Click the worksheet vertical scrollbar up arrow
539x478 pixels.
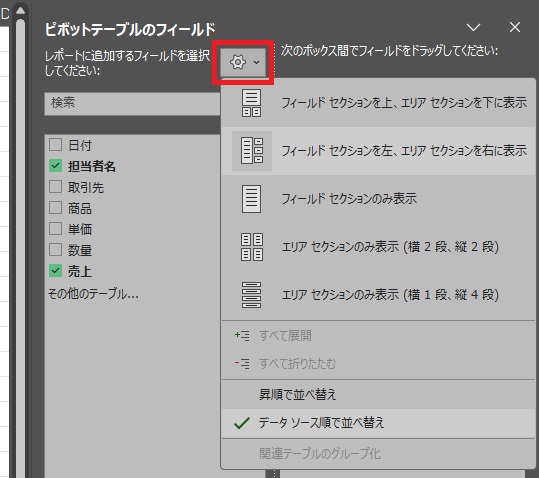click(20, 11)
